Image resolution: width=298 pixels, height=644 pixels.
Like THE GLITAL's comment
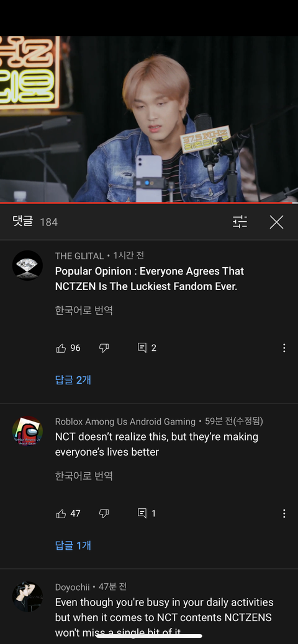click(x=61, y=348)
